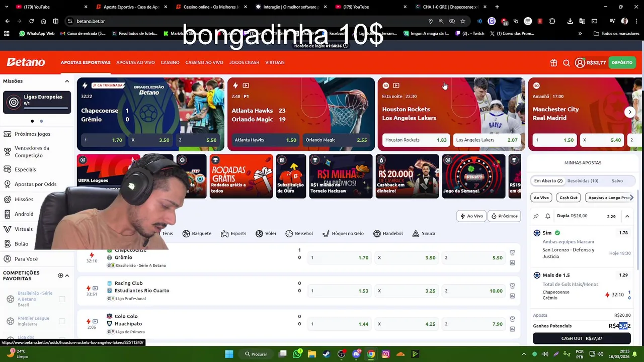Show more browser bookmarks chevron
644x362 pixels.
click(x=580, y=34)
